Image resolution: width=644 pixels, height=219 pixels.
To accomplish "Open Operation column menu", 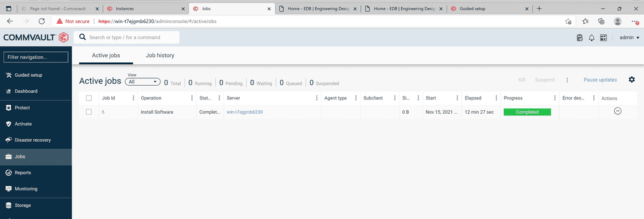I will pyautogui.click(x=192, y=98).
